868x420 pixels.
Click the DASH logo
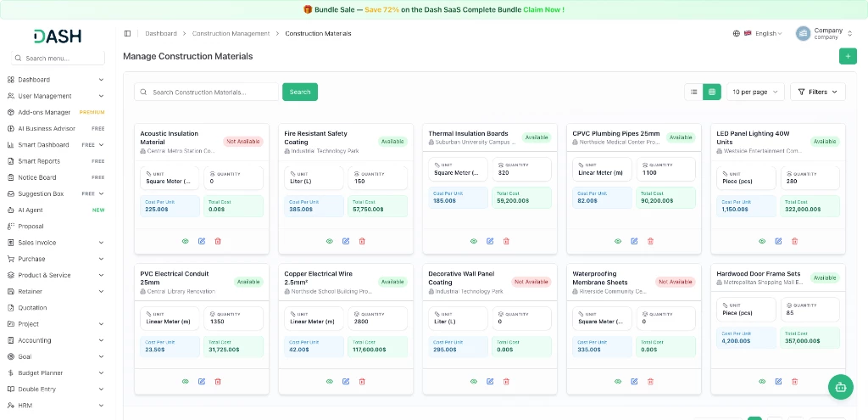point(58,36)
